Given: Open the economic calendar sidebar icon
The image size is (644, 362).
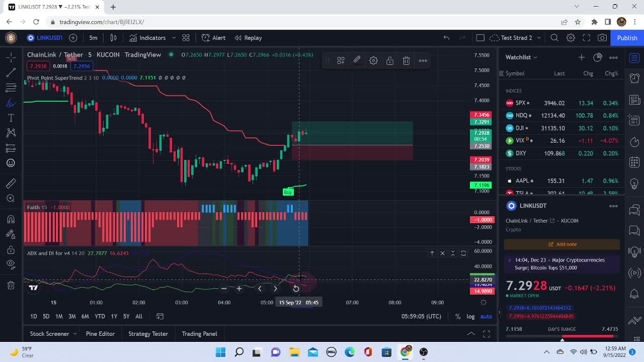Looking at the screenshot, I should pos(634,162).
